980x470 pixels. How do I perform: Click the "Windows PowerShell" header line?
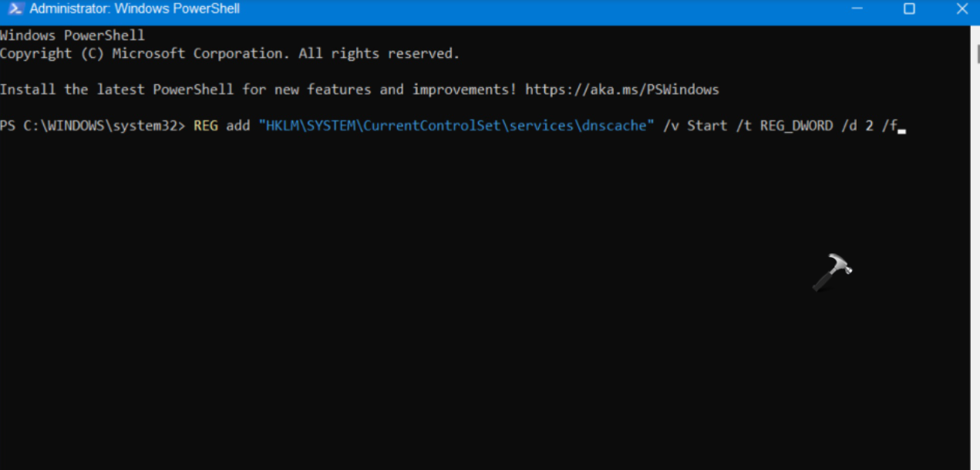click(x=72, y=36)
